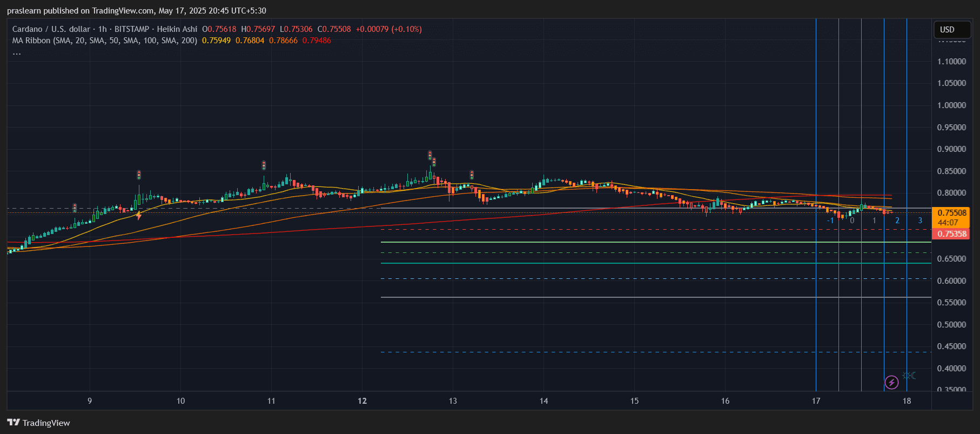The width and height of the screenshot is (980, 434).
Task: Open the Cardano / U.S. dollar symbol title
Action: (51, 29)
